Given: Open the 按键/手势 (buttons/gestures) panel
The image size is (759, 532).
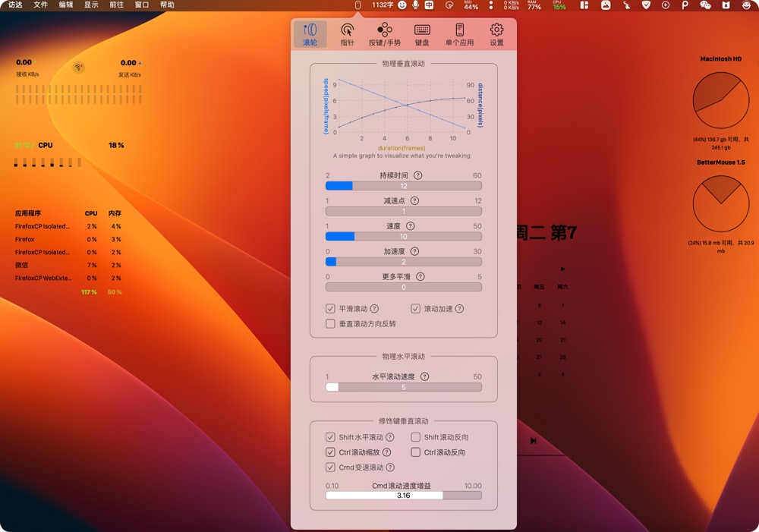Looking at the screenshot, I should point(385,33).
